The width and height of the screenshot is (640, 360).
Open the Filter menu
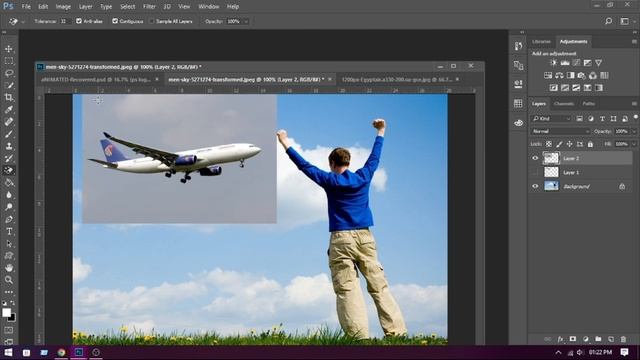pyautogui.click(x=149, y=7)
